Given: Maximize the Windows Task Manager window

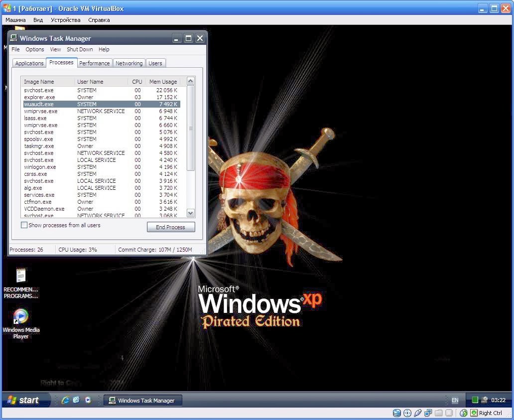Looking at the screenshot, I should (x=188, y=38).
